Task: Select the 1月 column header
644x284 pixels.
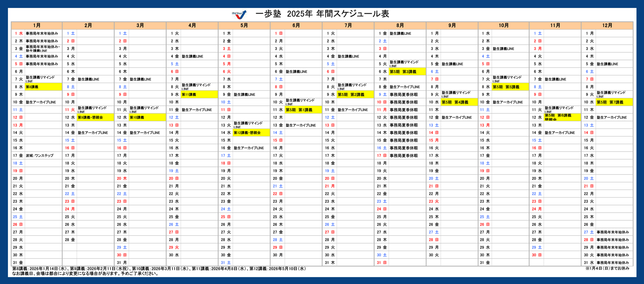Action: click(x=37, y=25)
